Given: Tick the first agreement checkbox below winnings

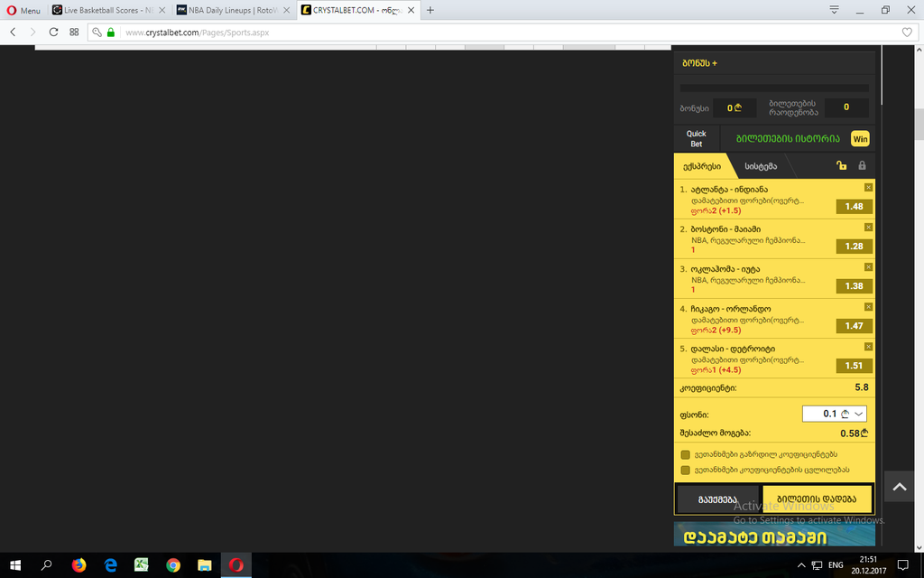Looking at the screenshot, I should [685, 455].
